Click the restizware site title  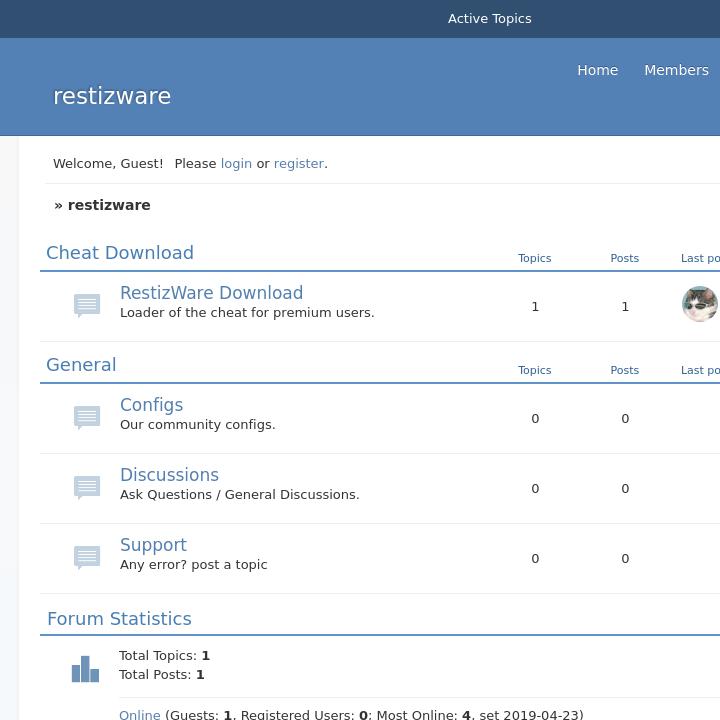coord(112,96)
